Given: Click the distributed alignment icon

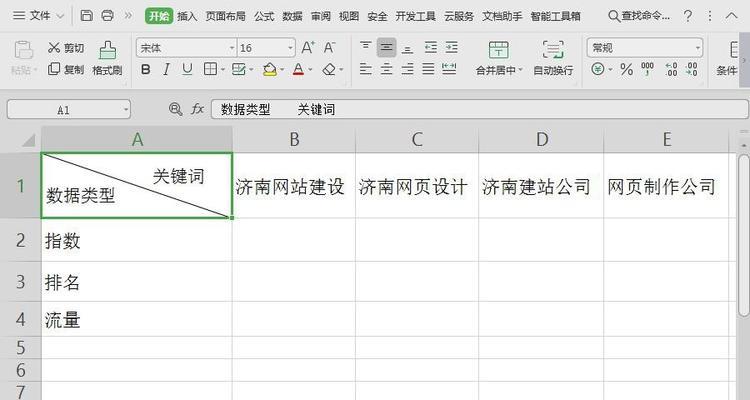Looking at the screenshot, I should 449,69.
